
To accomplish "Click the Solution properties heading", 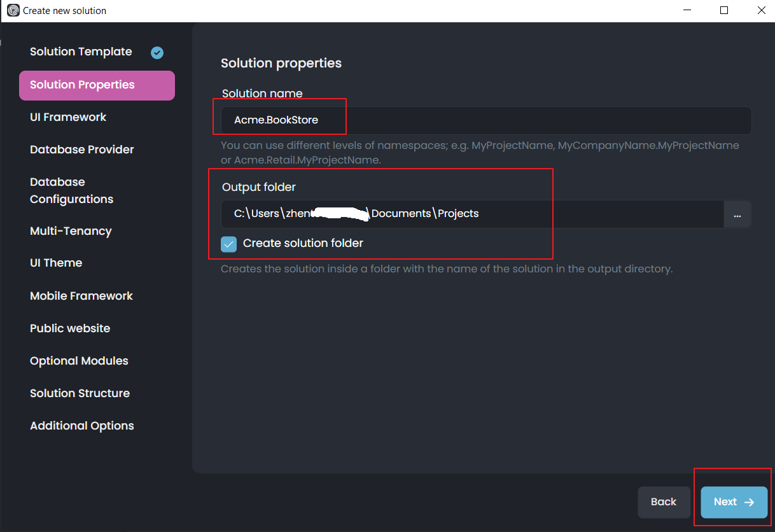I will click(x=281, y=63).
